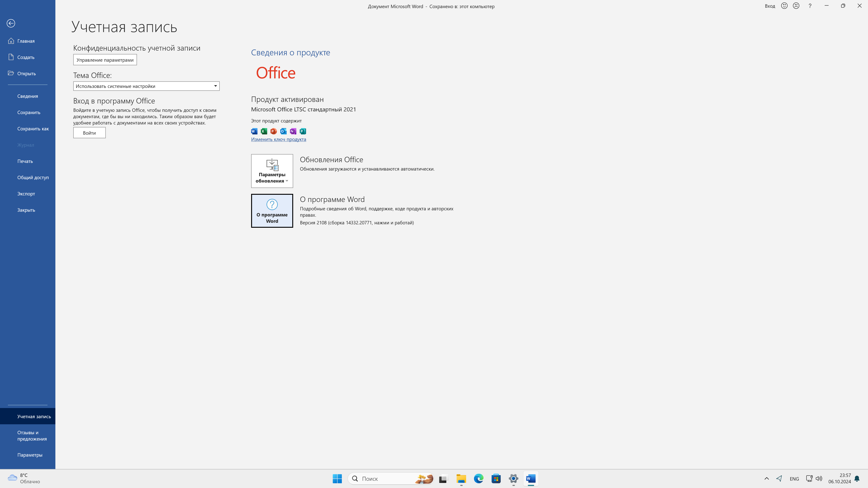Click Управление параметрами privacy button
Screen dimensions: 868x488
105,60
